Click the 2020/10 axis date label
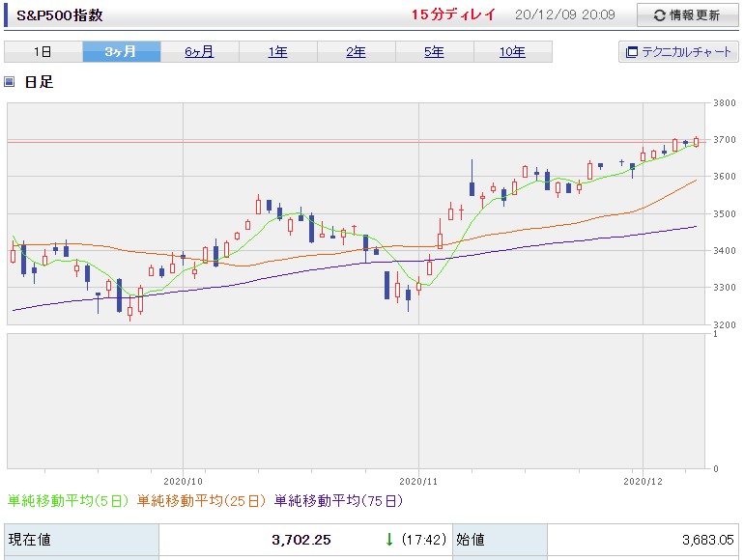The height and width of the screenshot is (560, 744). point(184,481)
